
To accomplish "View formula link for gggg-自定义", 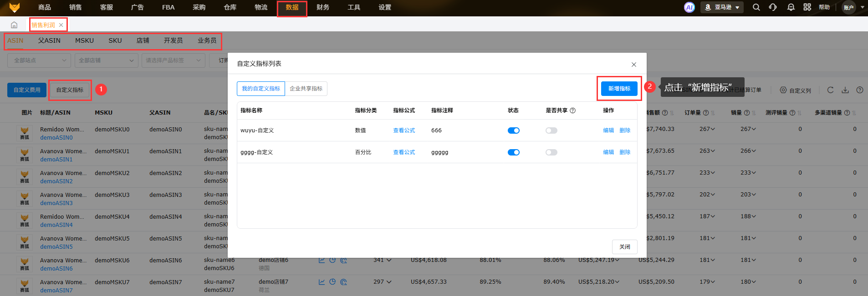I will [x=404, y=152].
